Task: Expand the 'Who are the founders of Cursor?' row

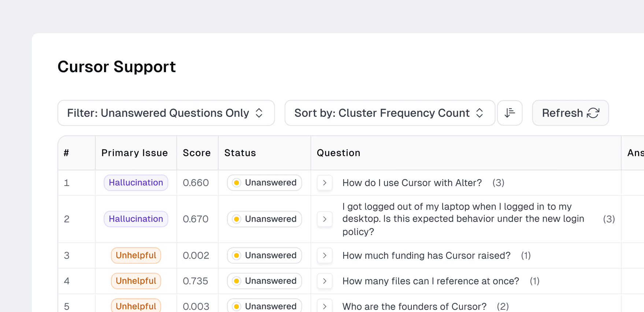Action: click(x=325, y=306)
